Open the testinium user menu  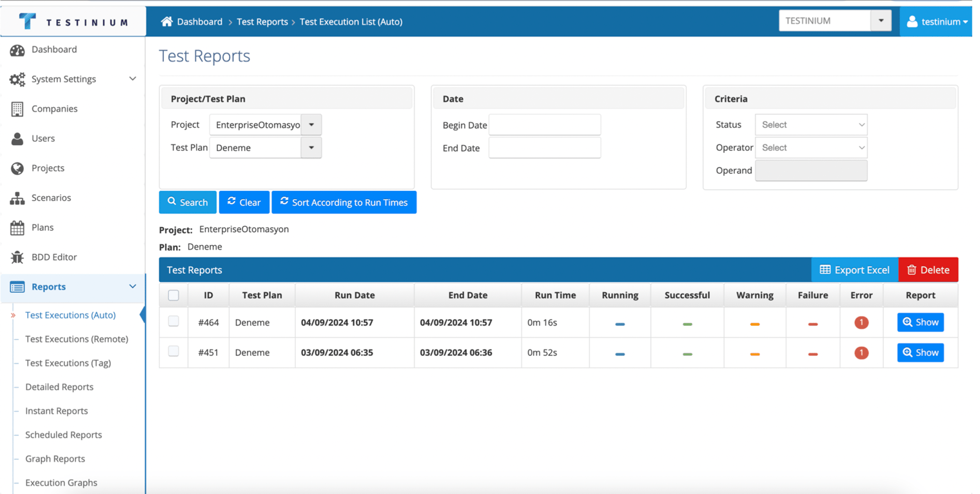pyautogui.click(x=936, y=21)
